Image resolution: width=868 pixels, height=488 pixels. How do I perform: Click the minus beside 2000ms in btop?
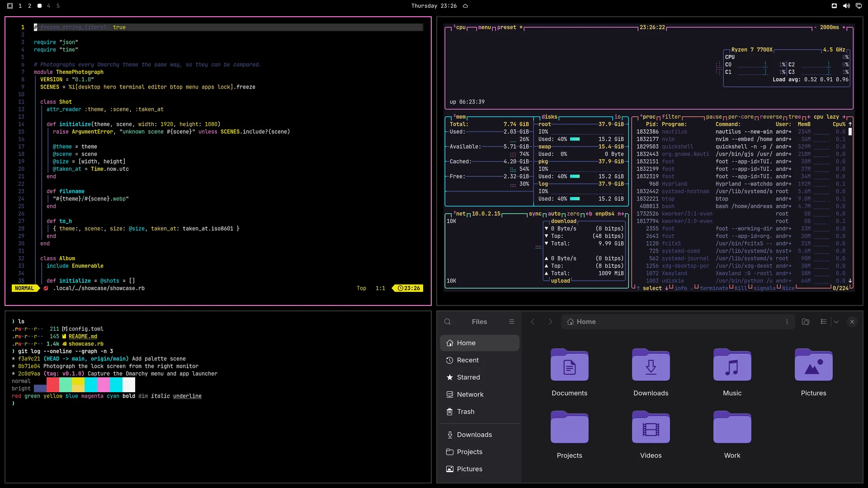coord(815,28)
